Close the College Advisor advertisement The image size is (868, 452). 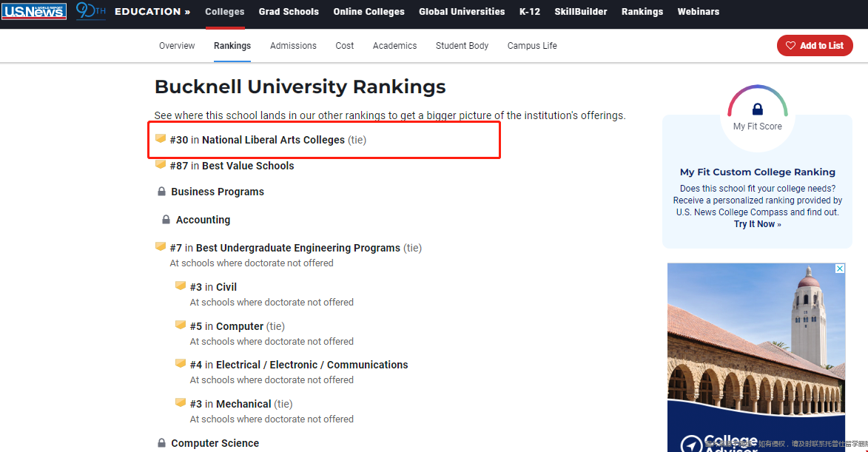point(840,269)
